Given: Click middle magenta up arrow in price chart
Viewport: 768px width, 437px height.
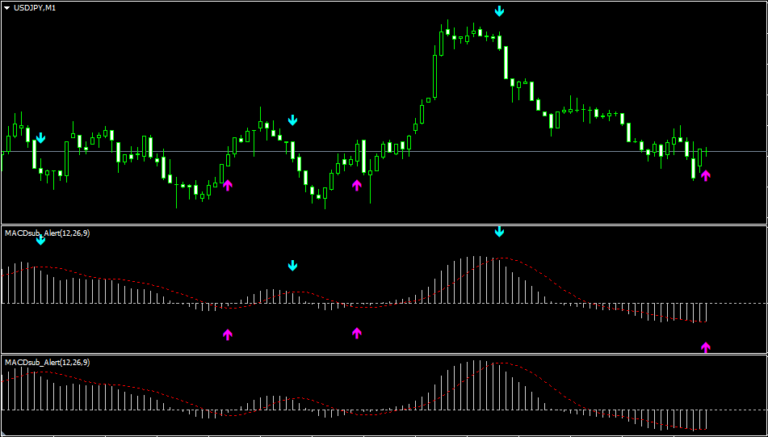Looking at the screenshot, I should pyautogui.click(x=357, y=185).
